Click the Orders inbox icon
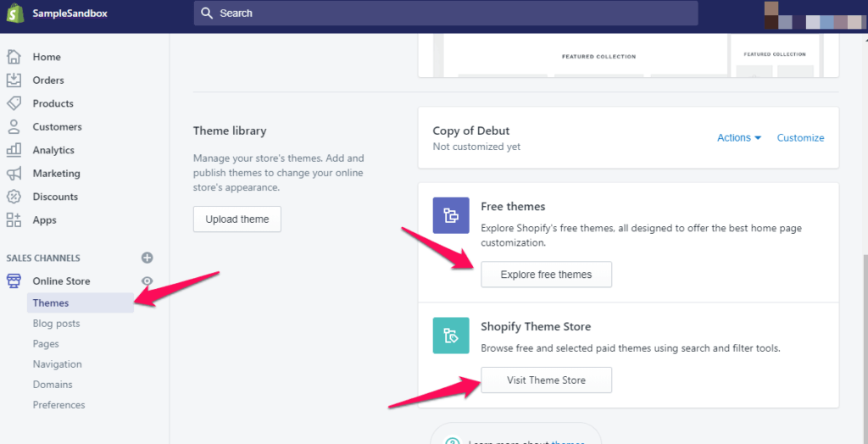This screenshot has height=444, width=868. point(14,80)
